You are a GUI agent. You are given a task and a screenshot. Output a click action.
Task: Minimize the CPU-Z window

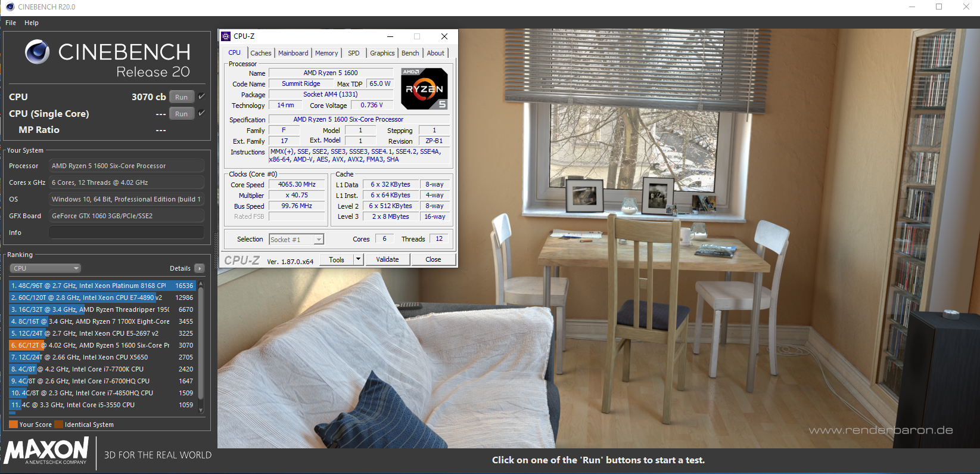[x=390, y=36]
